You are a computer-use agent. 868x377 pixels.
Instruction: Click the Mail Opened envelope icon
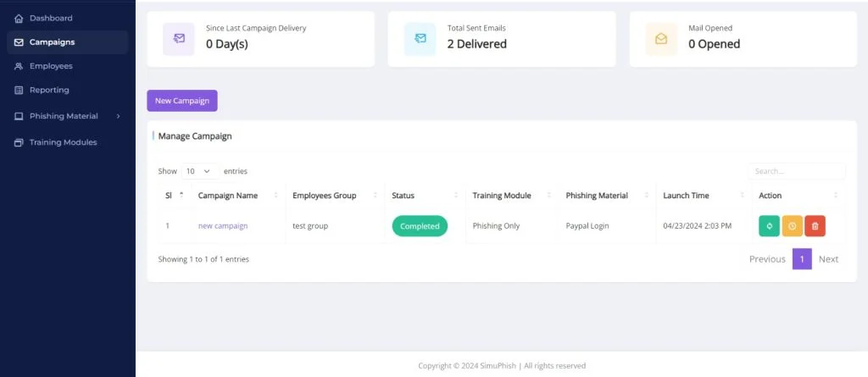coord(661,38)
